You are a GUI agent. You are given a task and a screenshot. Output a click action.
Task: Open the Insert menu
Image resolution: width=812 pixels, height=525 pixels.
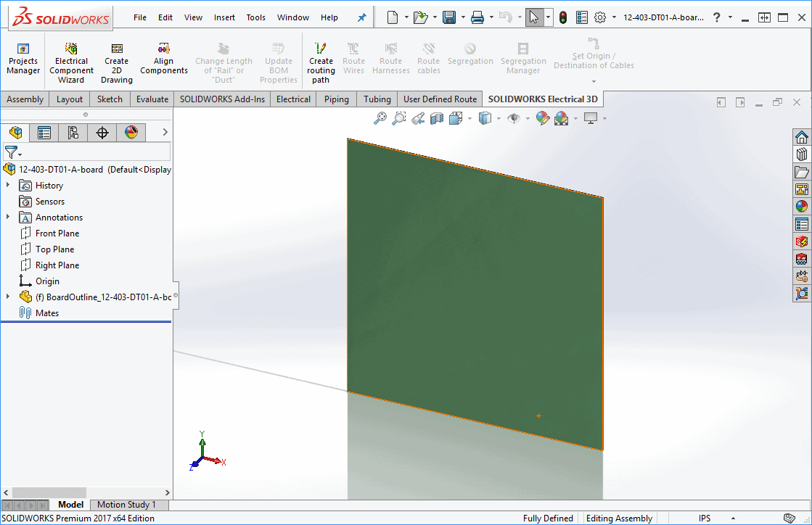point(224,17)
